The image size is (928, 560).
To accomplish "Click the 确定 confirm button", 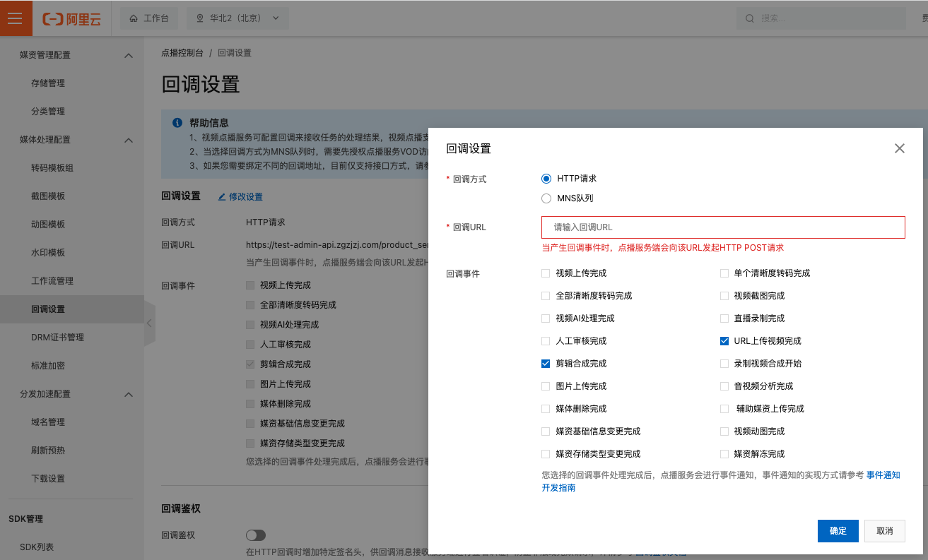I will 838,531.
